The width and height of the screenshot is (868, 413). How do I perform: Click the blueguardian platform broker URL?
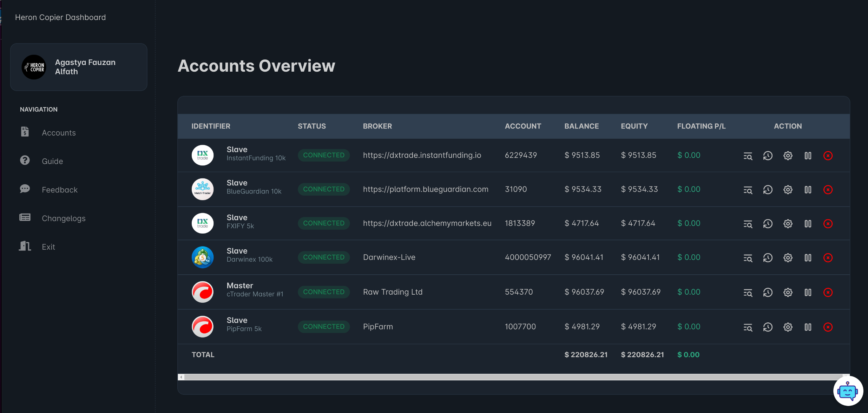426,189
